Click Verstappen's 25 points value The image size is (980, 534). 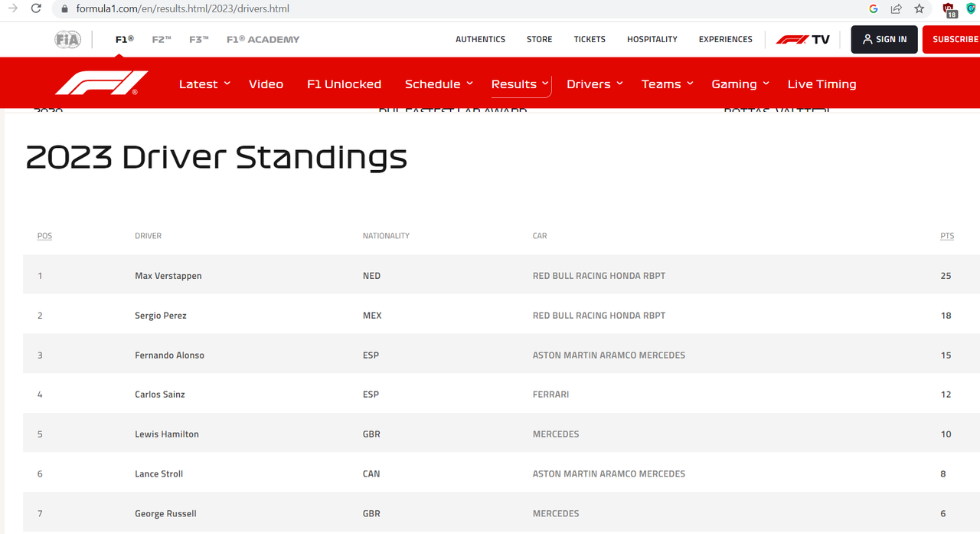946,276
